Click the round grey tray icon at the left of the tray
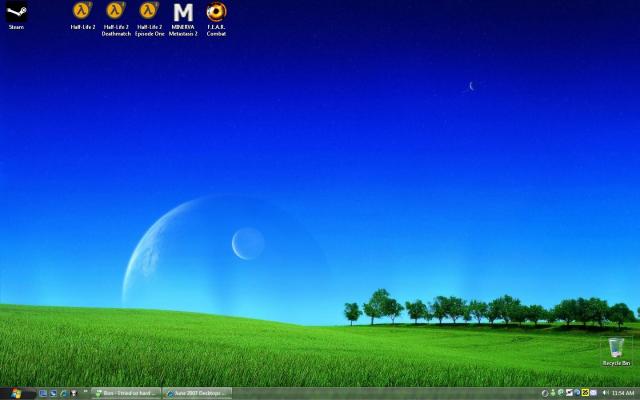 point(545,393)
